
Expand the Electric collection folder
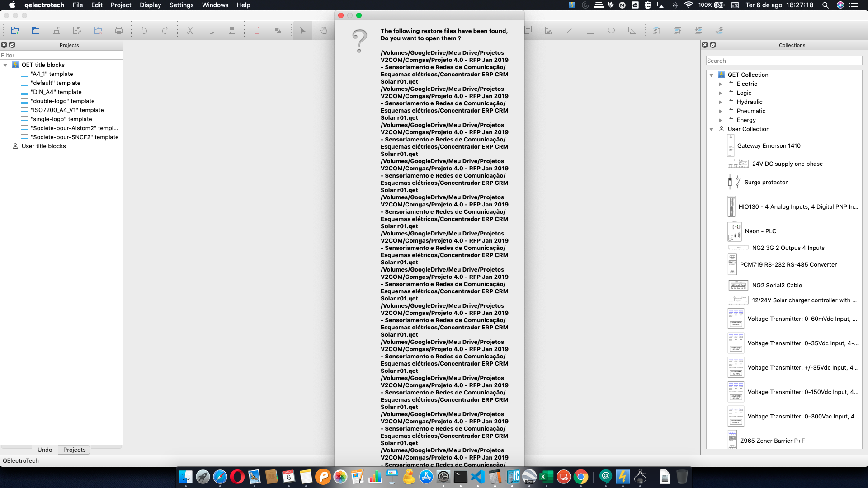721,84
